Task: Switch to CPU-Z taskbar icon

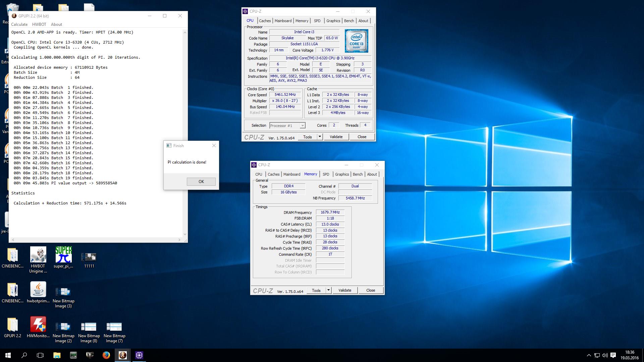Action: [x=139, y=355]
